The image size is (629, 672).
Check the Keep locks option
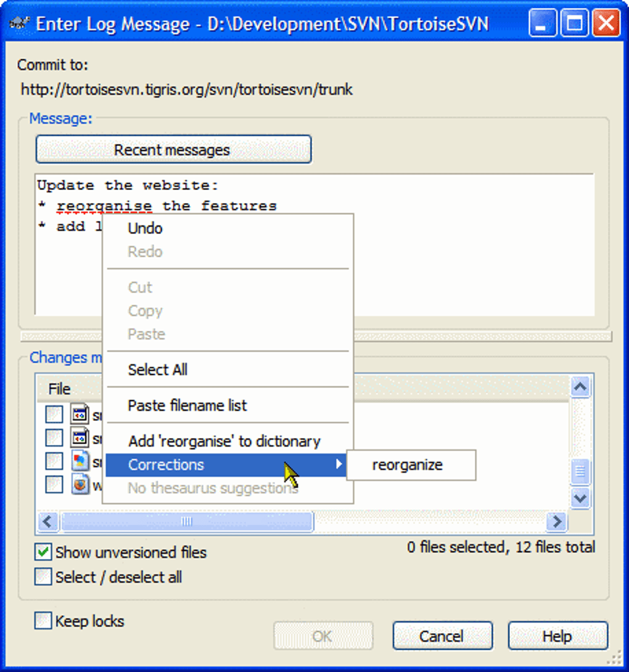(x=42, y=621)
